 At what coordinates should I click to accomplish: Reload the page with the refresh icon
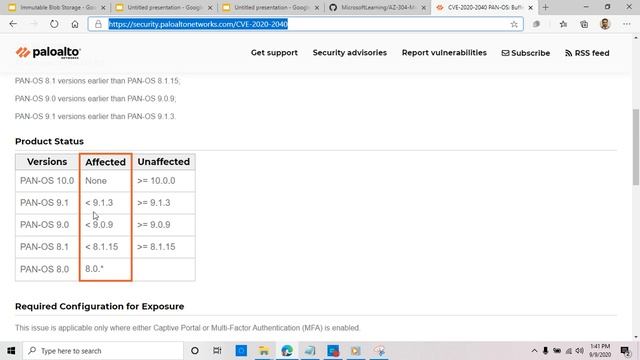[x=54, y=24]
